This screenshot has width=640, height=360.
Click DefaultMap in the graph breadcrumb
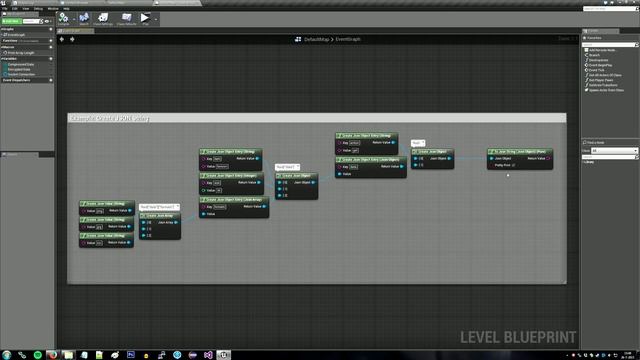pos(316,39)
